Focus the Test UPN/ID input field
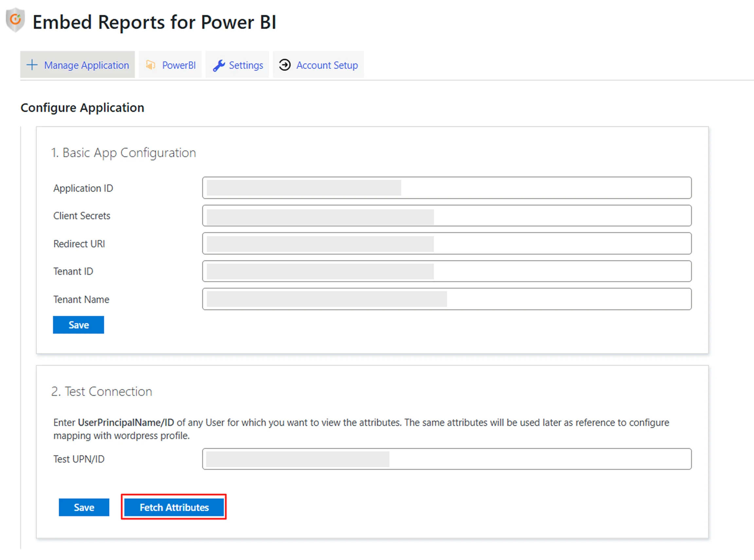 [x=447, y=459]
